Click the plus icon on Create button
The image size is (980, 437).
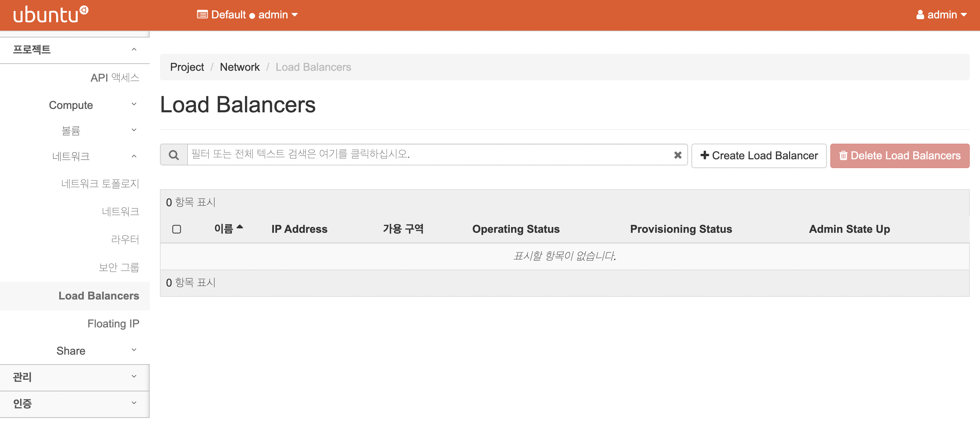[704, 155]
